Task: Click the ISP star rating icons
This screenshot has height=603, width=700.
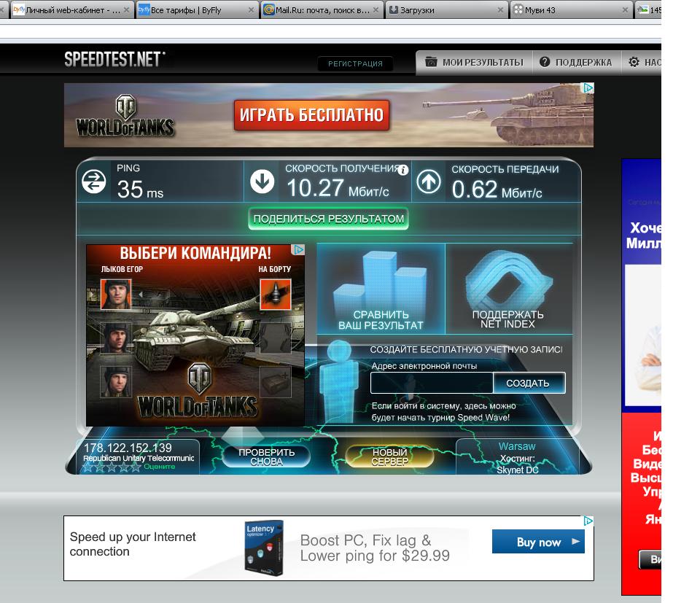Action: [112, 467]
